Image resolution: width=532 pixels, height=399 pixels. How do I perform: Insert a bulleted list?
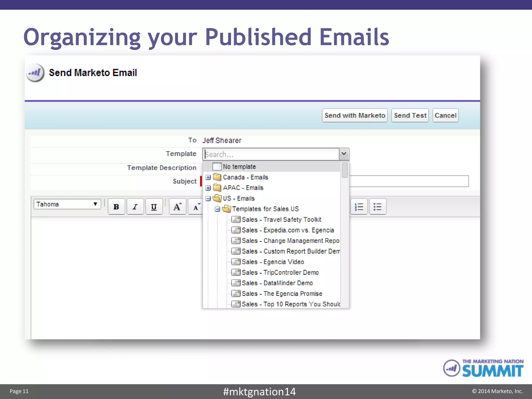[378, 207]
